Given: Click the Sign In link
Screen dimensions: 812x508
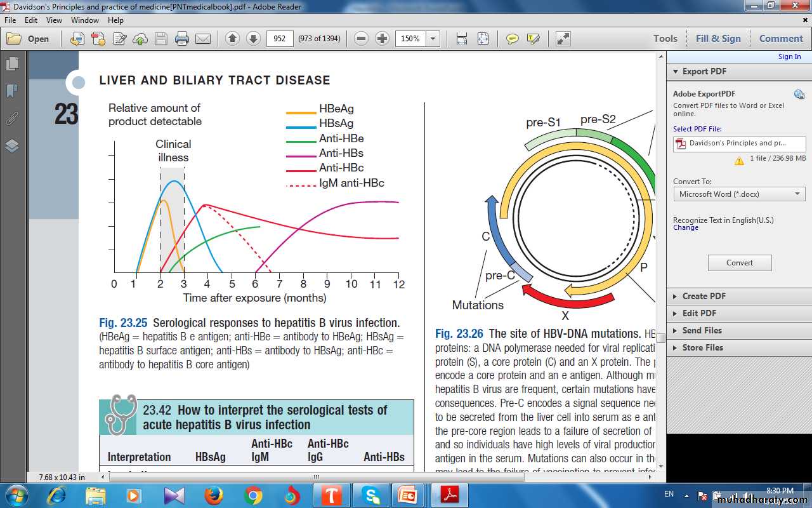Looking at the screenshot, I should 789,57.
